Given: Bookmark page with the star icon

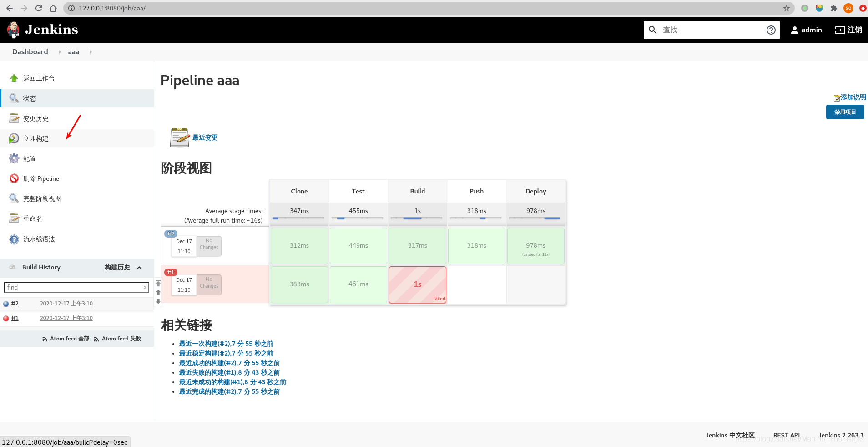Looking at the screenshot, I should coord(787,8).
